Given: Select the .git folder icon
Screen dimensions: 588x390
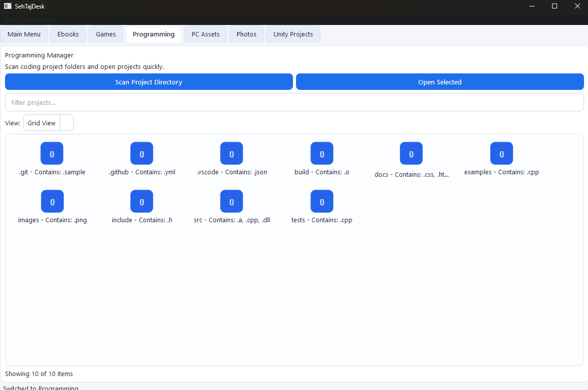Looking at the screenshot, I should pos(52,153).
